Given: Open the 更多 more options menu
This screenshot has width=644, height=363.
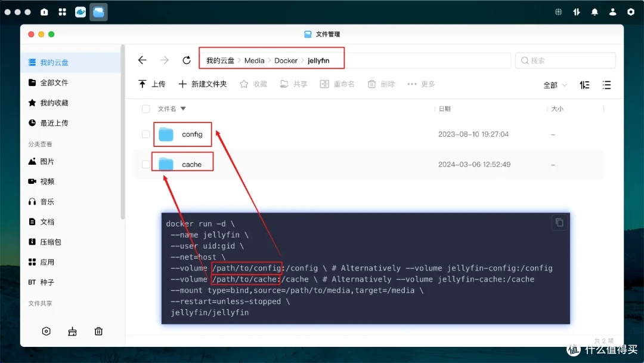Looking at the screenshot, I should click(421, 84).
